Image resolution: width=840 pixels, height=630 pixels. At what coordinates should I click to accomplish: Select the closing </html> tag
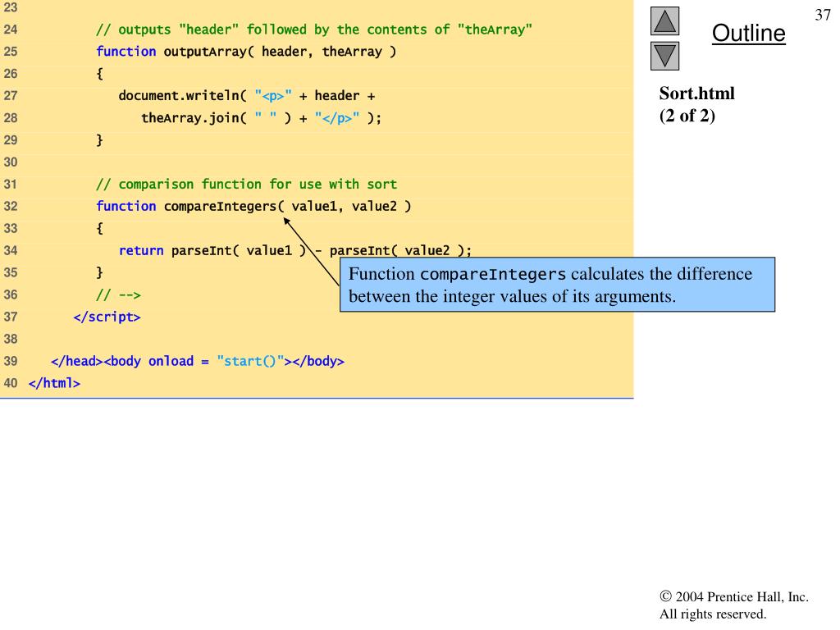54,384
